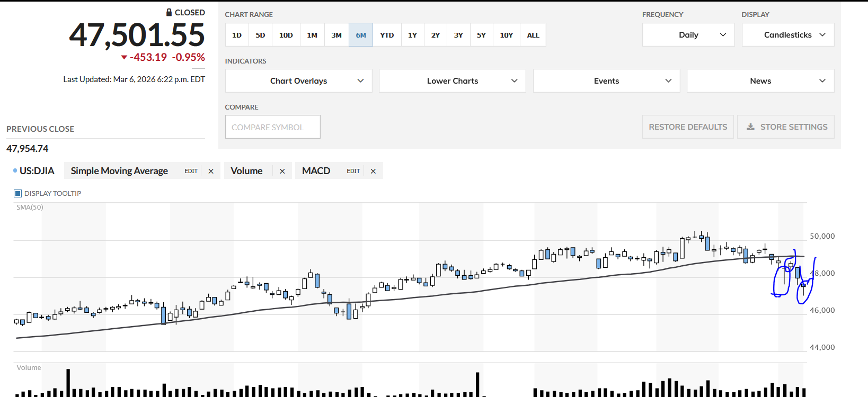Click the 44,000 price axis label
Screen dimensions: 868x397
822,347
